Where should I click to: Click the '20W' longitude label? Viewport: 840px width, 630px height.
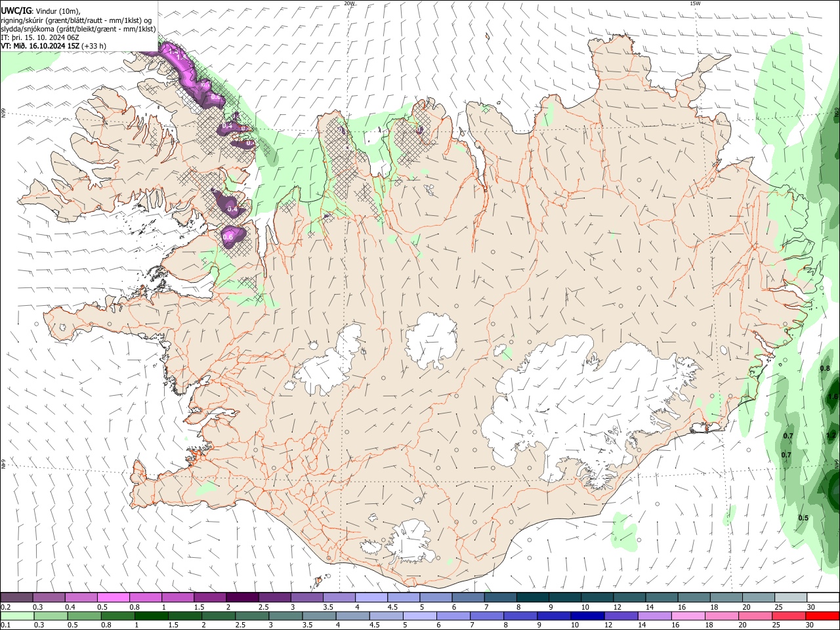click(349, 3)
